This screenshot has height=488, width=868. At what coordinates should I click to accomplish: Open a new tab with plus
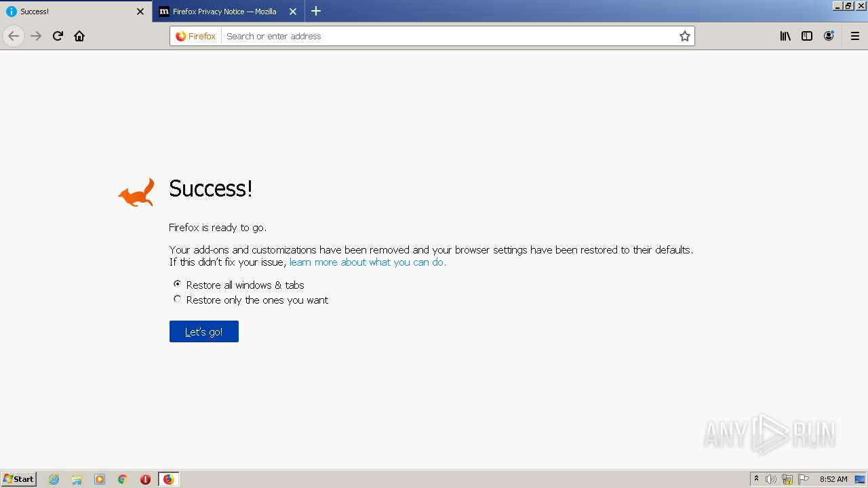(316, 11)
